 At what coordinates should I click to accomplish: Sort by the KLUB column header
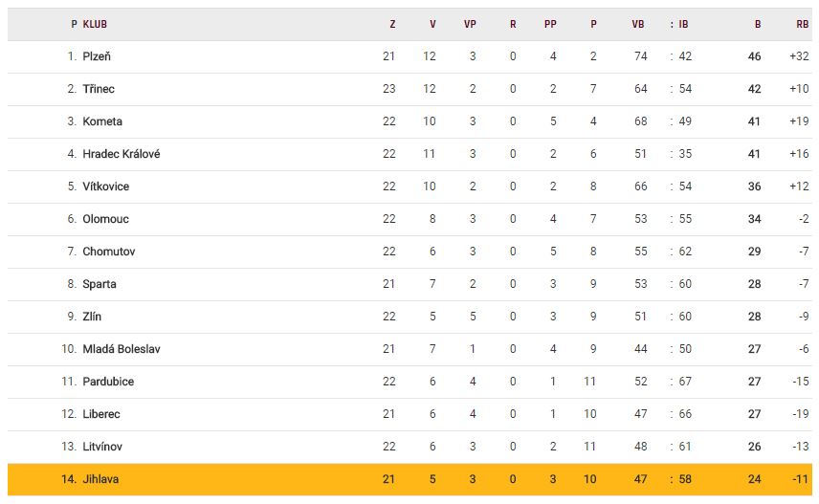point(95,24)
